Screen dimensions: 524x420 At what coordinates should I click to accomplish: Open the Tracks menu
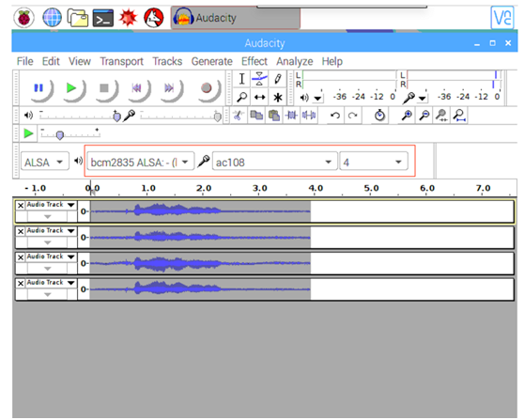pyautogui.click(x=167, y=61)
